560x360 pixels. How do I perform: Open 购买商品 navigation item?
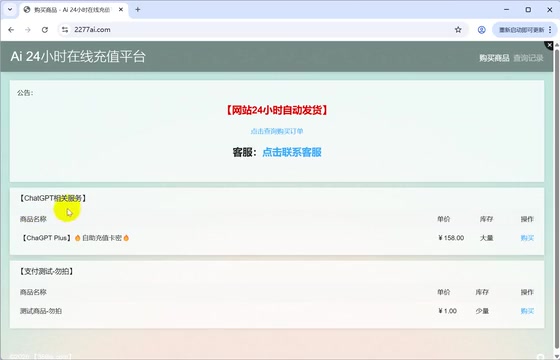(x=494, y=58)
